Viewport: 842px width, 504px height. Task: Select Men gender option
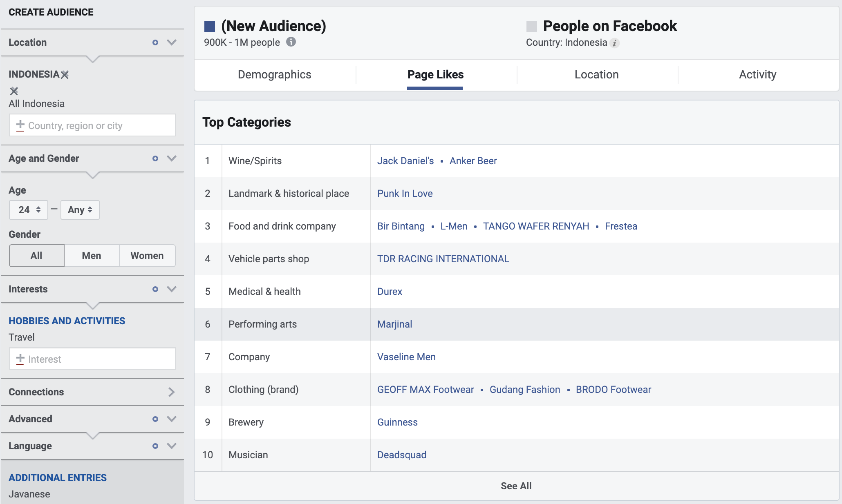click(92, 256)
